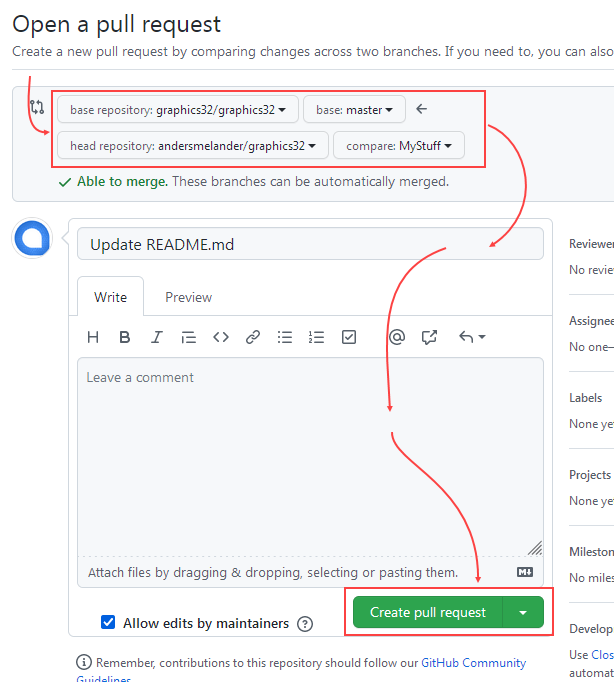This screenshot has height=682, width=614.
Task: Insert code formatting brackets
Action: [x=221, y=337]
